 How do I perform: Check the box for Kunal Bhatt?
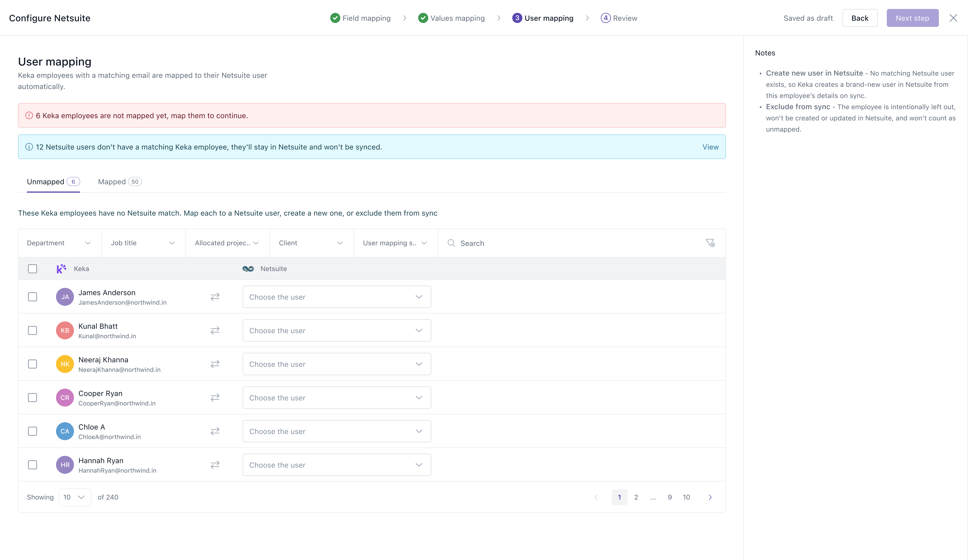[x=33, y=330]
